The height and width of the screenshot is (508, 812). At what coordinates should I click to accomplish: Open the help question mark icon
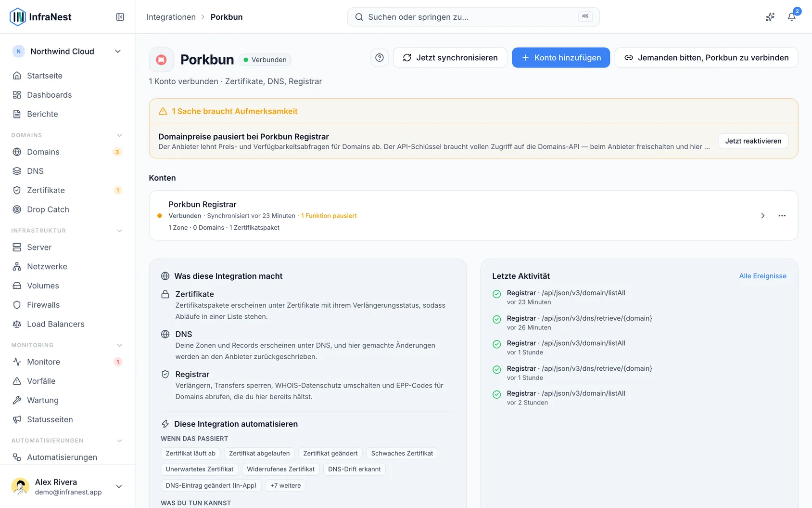[x=380, y=58]
